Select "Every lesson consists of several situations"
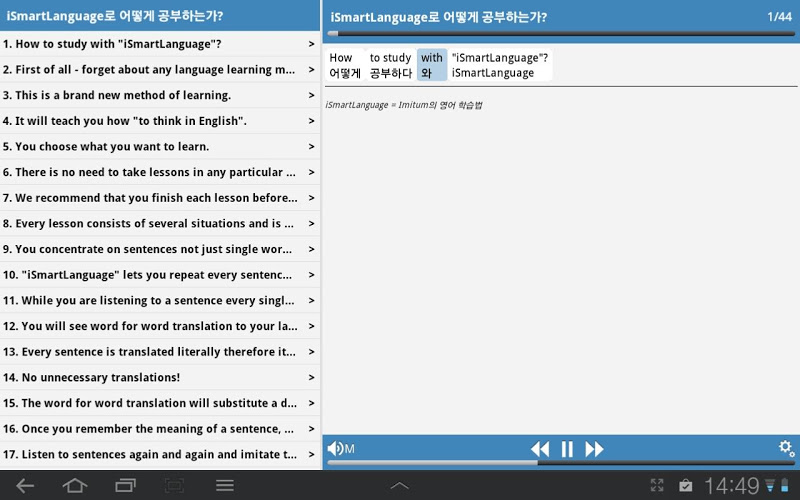Screen dimensions: 800x500 pyautogui.click(x=160, y=223)
